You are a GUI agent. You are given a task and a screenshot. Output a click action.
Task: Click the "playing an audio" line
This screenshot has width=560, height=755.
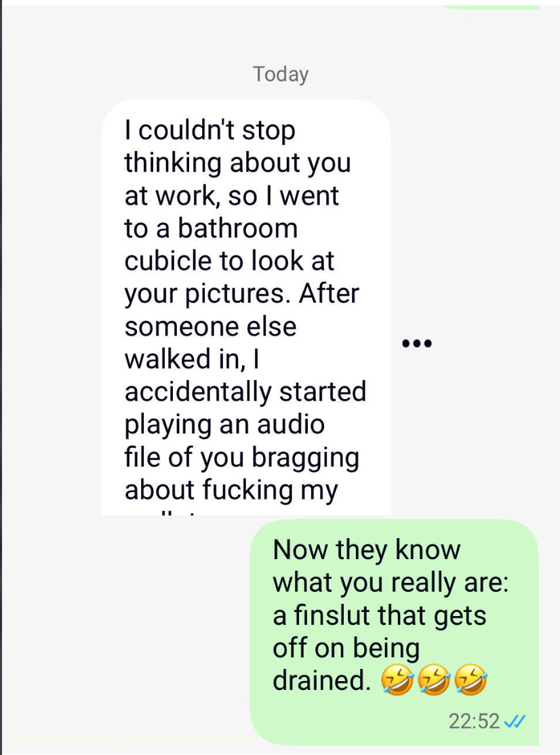click(x=224, y=424)
